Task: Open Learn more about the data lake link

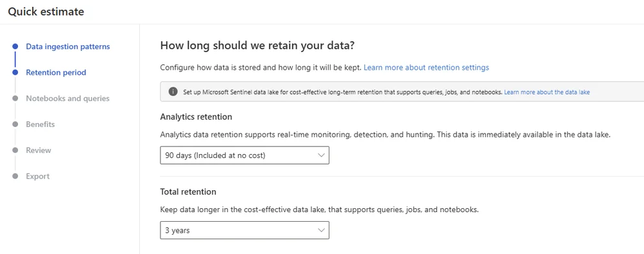Action: click(547, 92)
